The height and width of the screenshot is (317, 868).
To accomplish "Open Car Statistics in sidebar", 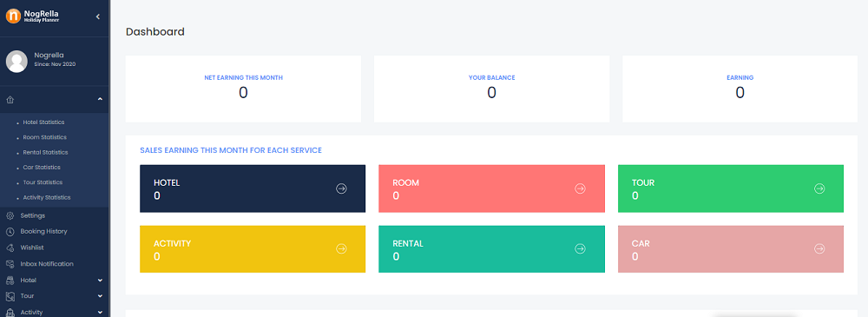I will [x=42, y=167].
